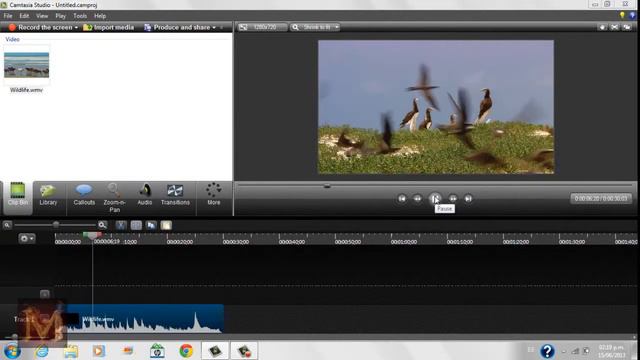Click the Camtasia Studio taskbar button

[215, 351]
